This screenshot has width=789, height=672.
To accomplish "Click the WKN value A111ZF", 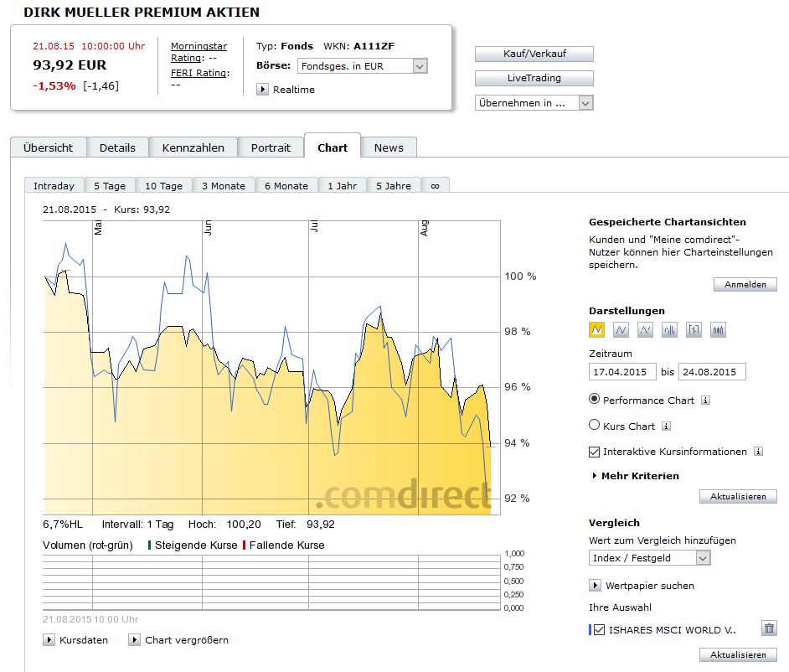I will 374,46.
